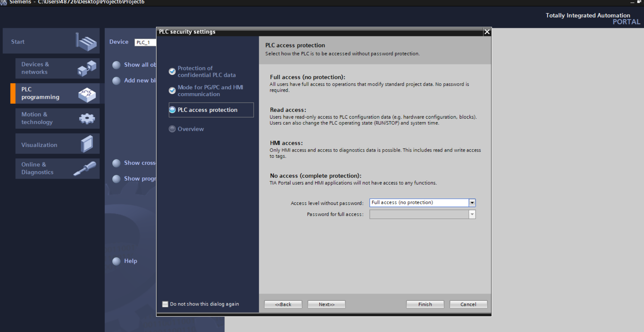
Task: Go to Online & Diagnostics portal
Action: 57,169
